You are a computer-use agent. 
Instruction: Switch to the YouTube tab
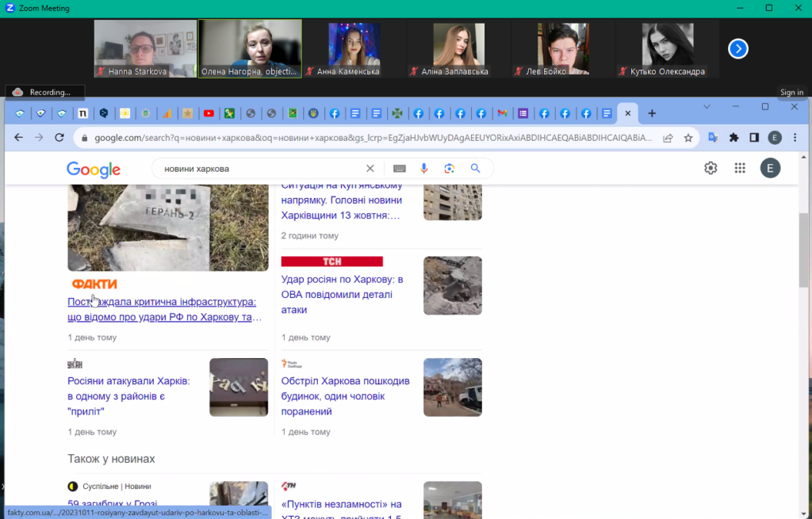tap(209, 113)
